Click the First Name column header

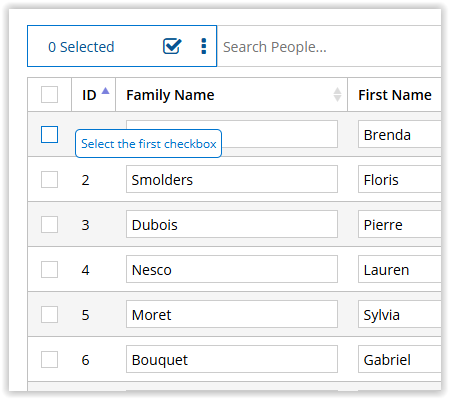395,95
